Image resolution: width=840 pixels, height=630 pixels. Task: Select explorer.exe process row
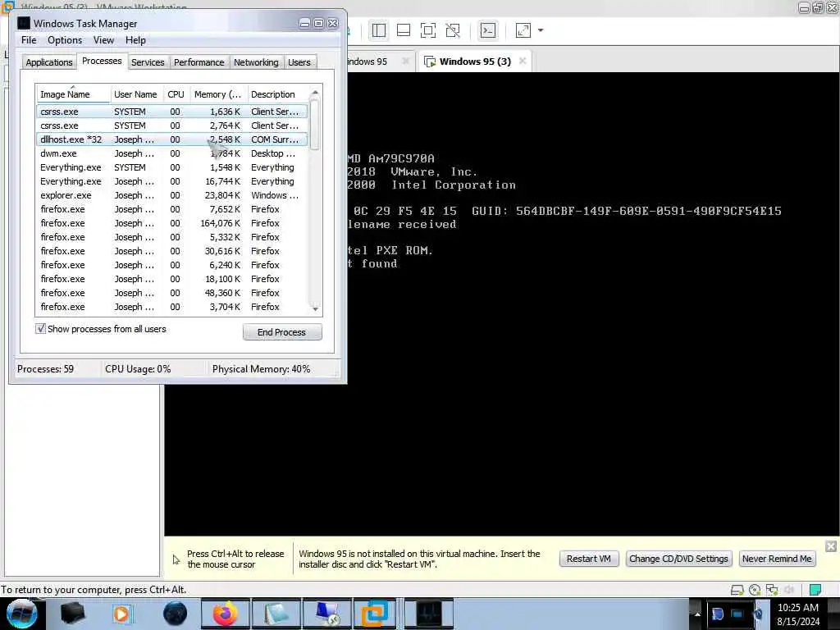click(x=172, y=195)
